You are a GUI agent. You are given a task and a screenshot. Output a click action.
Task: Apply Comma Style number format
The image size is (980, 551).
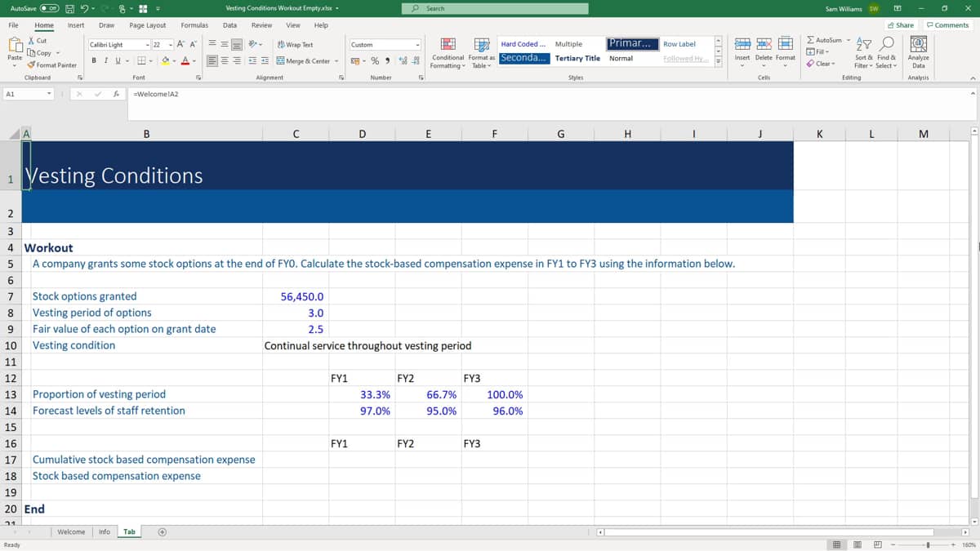click(x=386, y=61)
